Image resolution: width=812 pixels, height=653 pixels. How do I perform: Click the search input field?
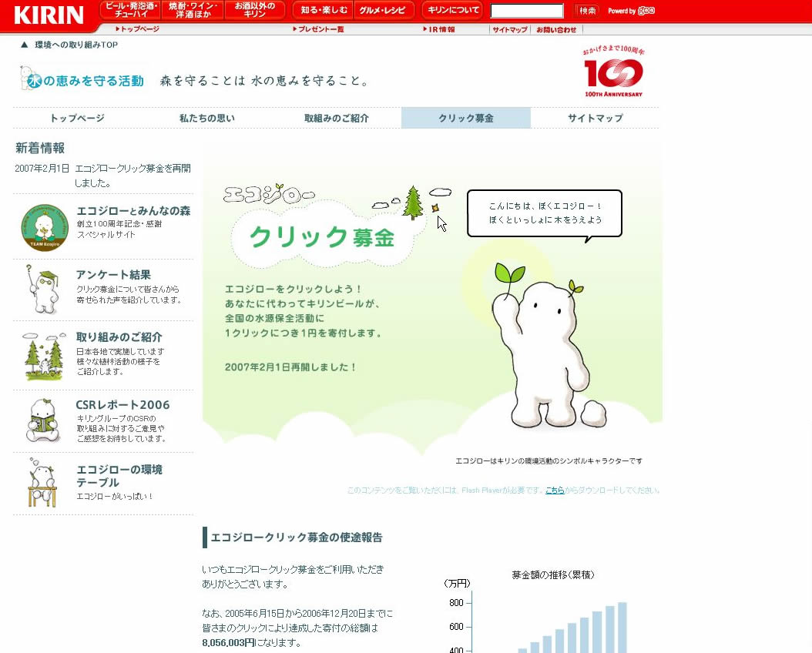point(527,11)
